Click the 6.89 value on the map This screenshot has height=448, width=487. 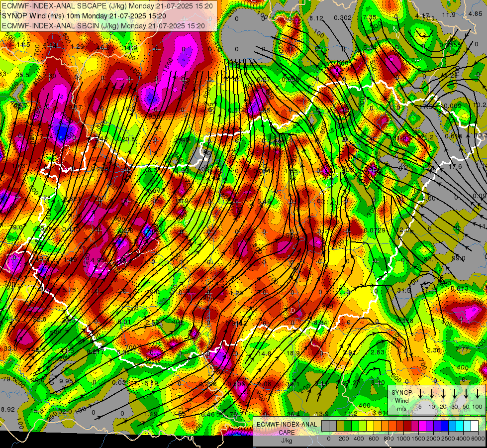151,383
